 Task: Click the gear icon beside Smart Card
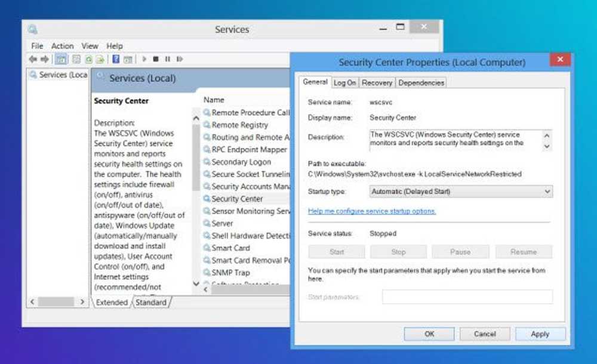(x=207, y=248)
